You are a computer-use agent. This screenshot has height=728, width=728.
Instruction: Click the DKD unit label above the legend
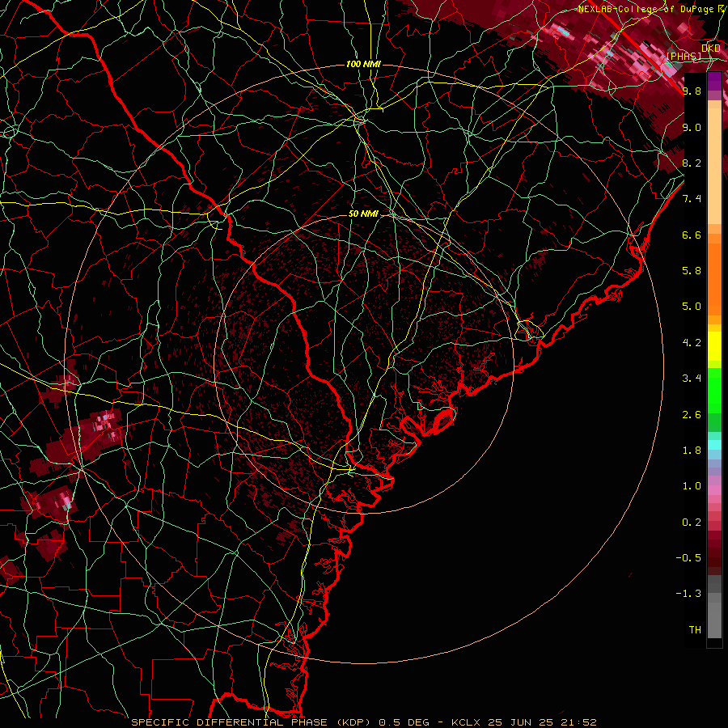pos(711,48)
